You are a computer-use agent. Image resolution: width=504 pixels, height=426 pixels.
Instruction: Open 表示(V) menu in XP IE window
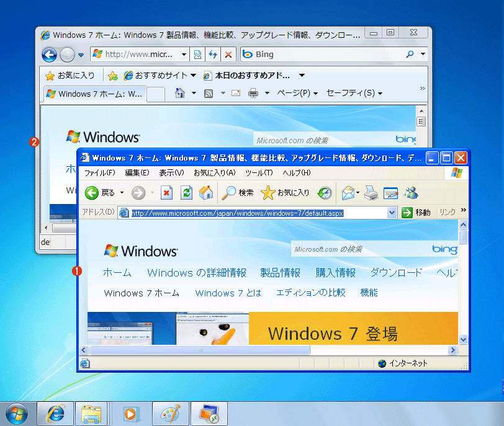[x=172, y=173]
